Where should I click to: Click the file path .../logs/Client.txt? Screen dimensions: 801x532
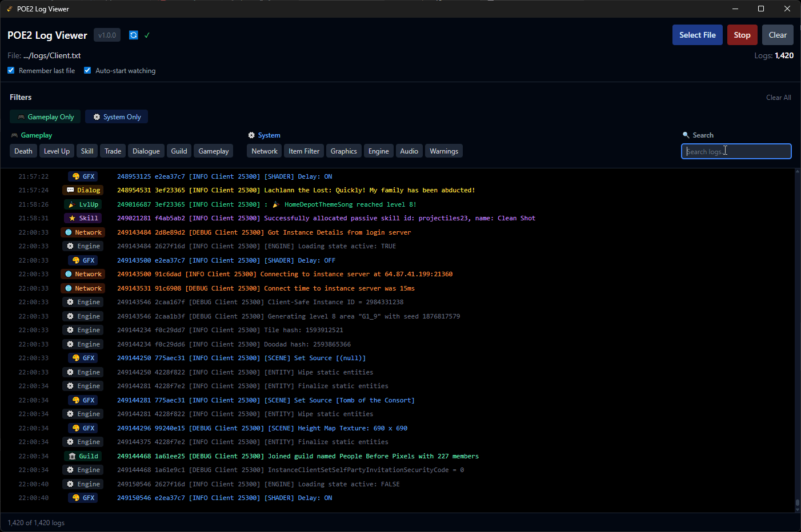pos(52,55)
